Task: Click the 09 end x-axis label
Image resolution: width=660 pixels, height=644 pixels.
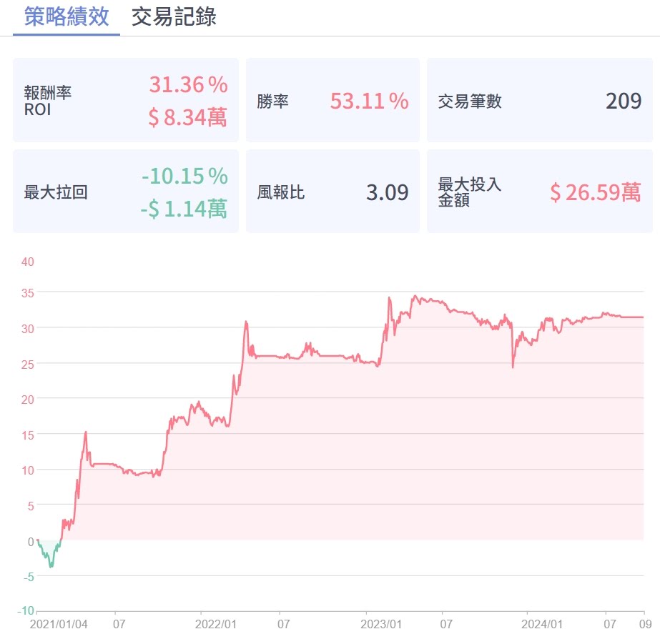Action: (x=645, y=624)
